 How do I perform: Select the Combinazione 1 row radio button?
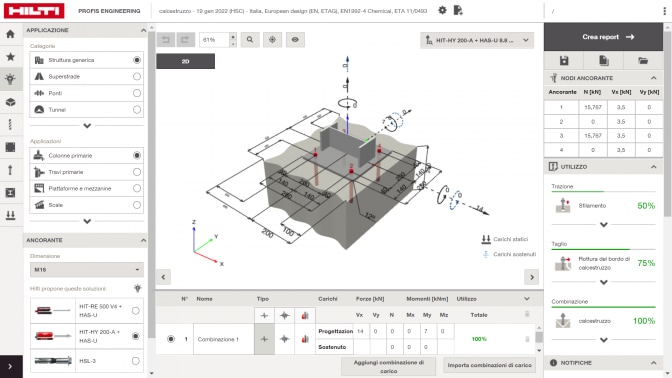[171, 339]
